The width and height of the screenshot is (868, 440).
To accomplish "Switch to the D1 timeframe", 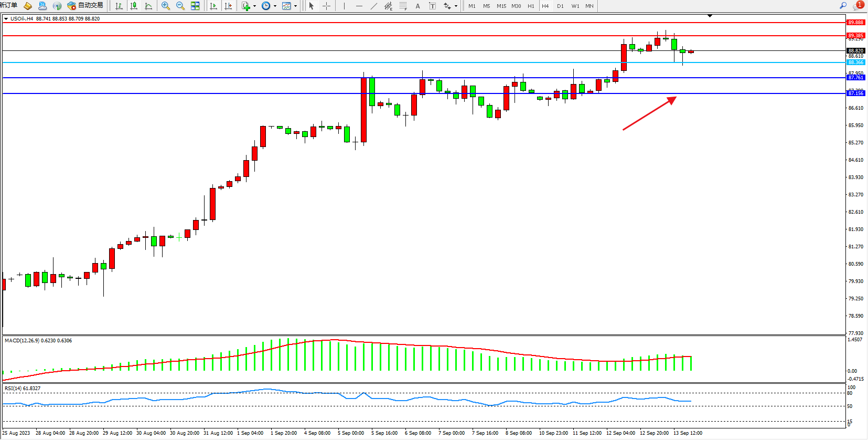I will [x=560, y=6].
